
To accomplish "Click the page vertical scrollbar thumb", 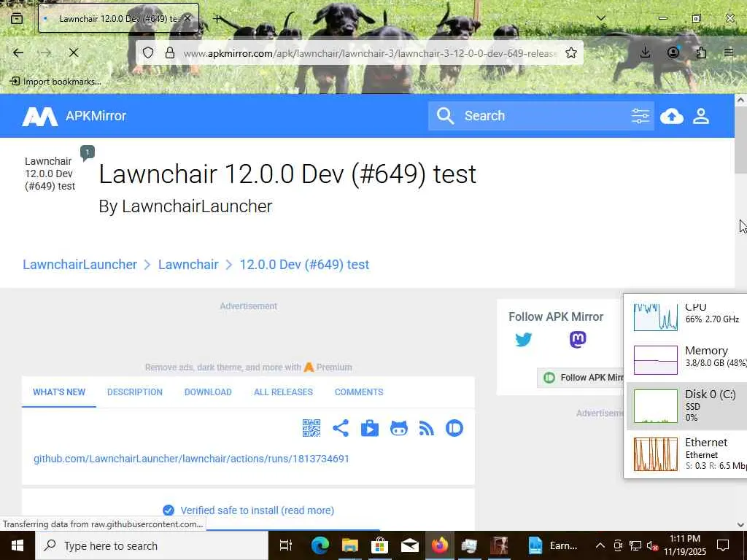I will point(740,141).
